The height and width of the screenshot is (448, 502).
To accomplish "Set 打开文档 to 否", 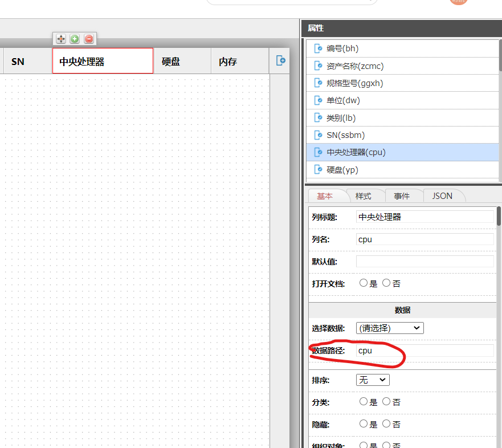I will [x=386, y=283].
